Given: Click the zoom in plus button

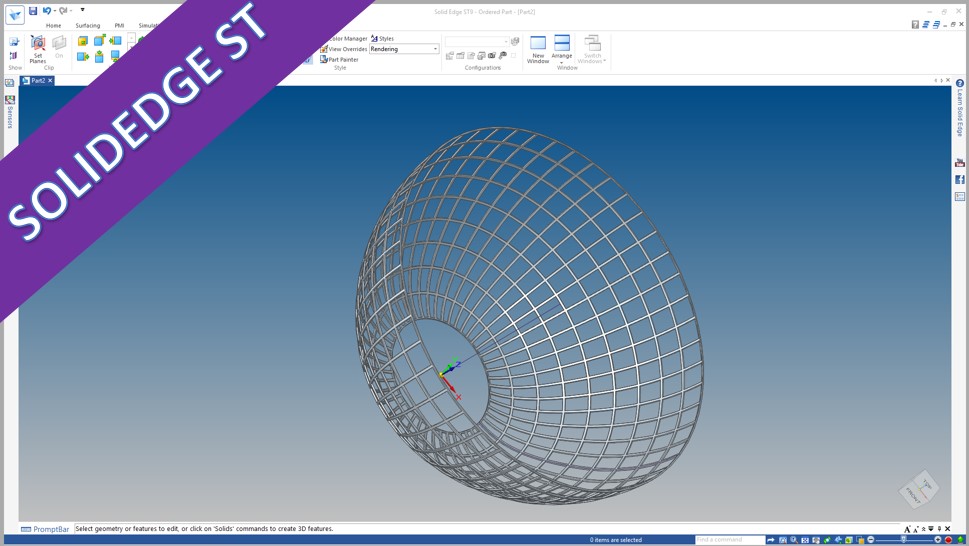Looking at the screenshot, I should click(x=937, y=540).
